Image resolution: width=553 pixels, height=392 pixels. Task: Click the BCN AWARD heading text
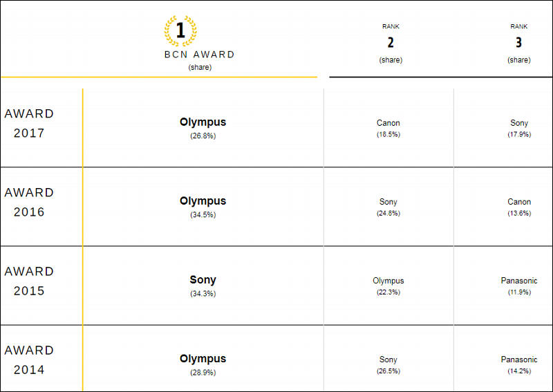coord(200,55)
